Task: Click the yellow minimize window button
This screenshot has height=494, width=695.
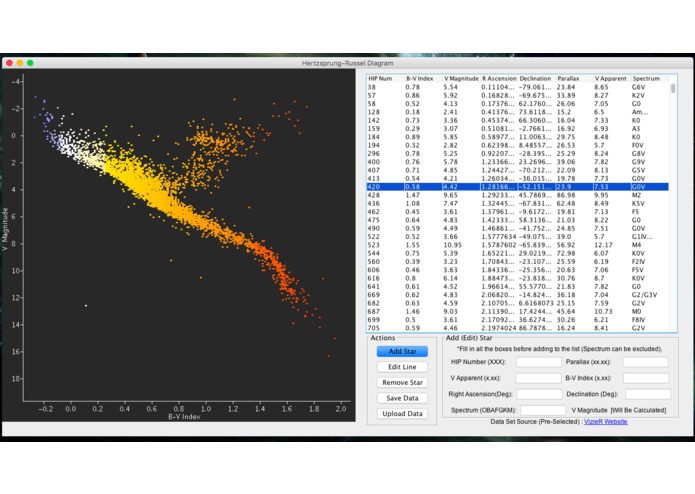Action: click(x=20, y=63)
